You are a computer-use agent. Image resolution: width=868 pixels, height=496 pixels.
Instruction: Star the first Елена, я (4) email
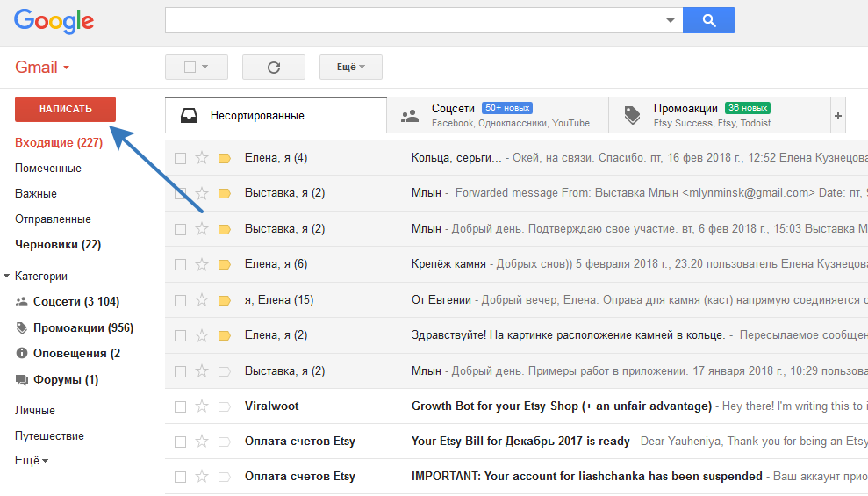click(x=202, y=158)
